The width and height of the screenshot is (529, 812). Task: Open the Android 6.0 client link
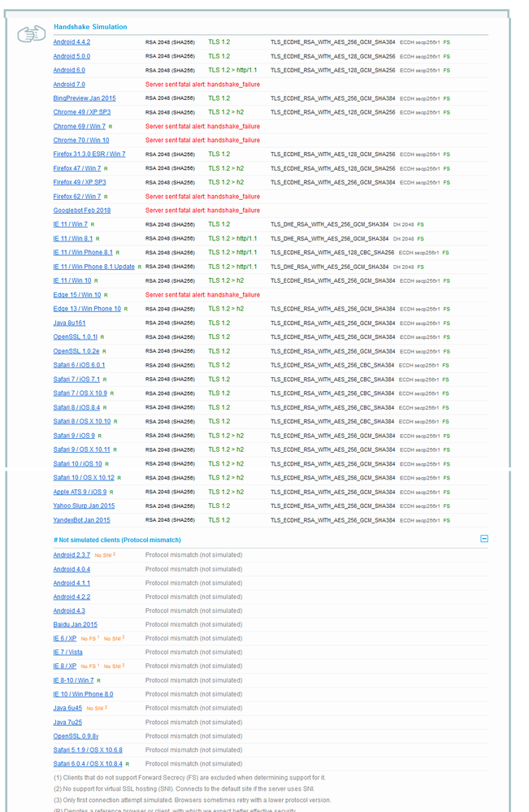coord(69,70)
